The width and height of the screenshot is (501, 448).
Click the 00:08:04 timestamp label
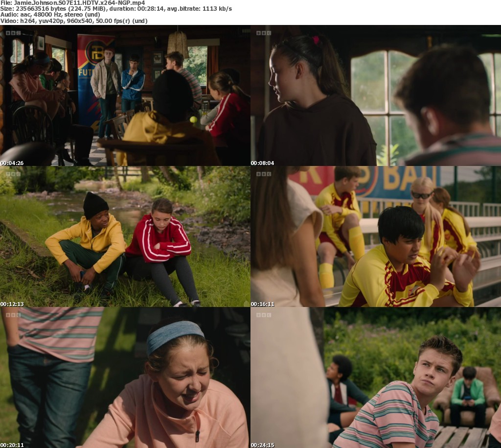[262, 163]
